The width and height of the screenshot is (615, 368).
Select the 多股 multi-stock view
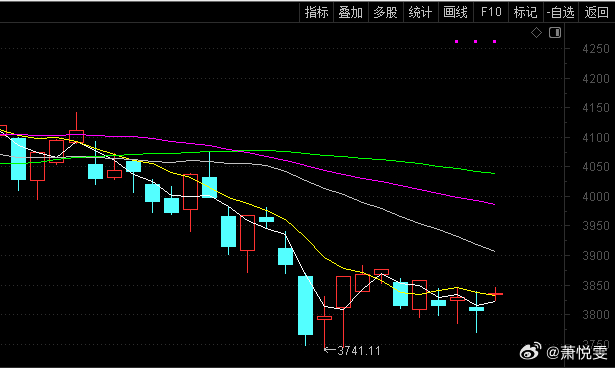point(386,12)
